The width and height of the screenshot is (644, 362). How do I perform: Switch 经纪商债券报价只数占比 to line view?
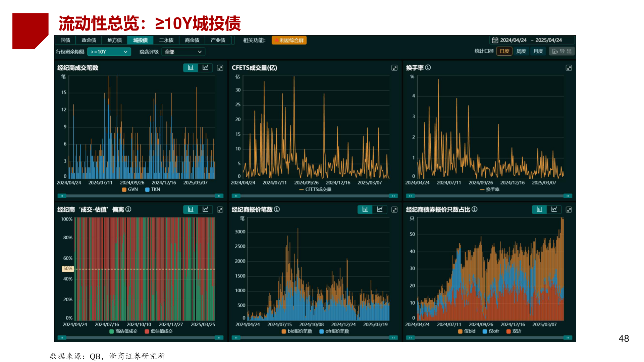[554, 209]
